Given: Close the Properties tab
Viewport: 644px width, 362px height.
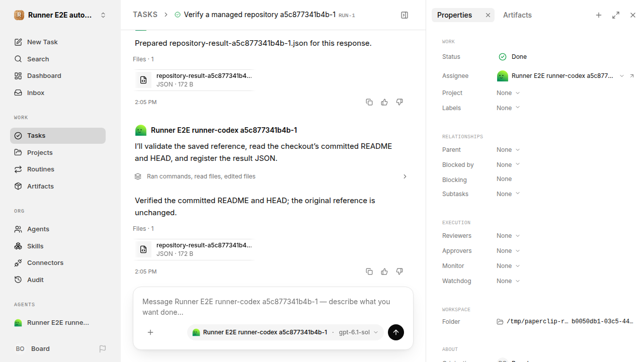Looking at the screenshot, I should click(x=488, y=15).
